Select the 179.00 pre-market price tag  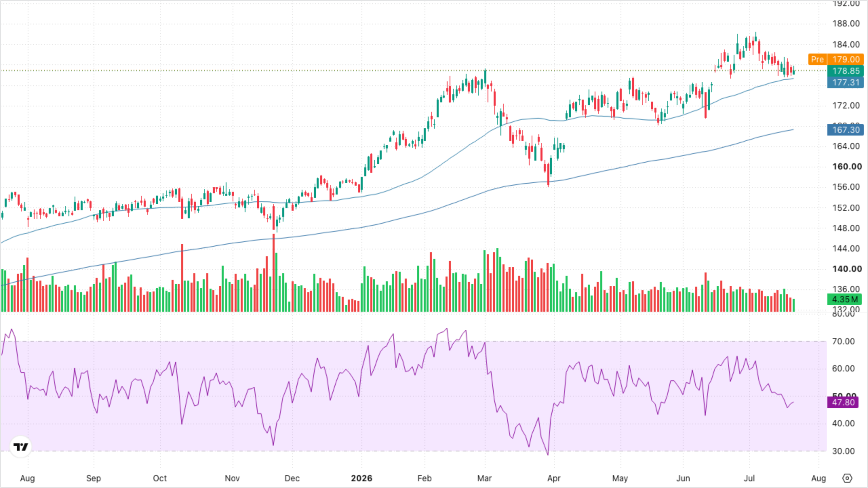pyautogui.click(x=846, y=59)
